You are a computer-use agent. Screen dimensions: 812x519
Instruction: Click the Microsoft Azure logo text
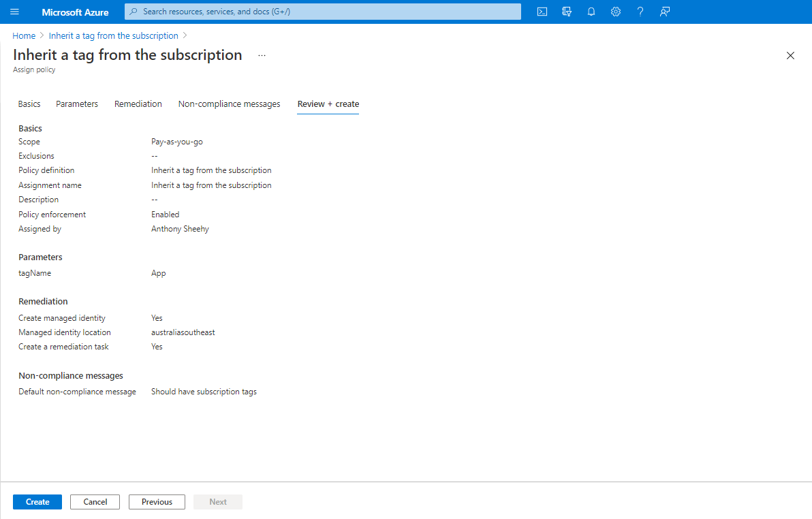(x=75, y=12)
